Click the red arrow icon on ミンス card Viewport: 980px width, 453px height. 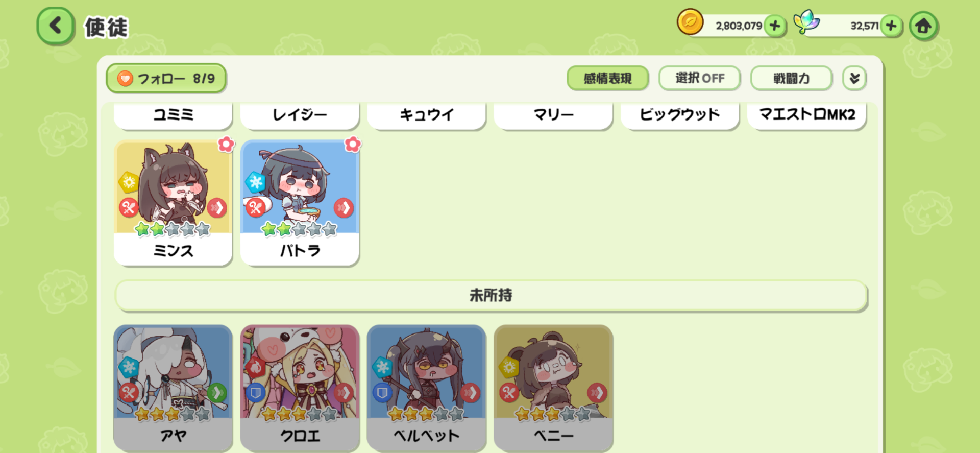[217, 208]
